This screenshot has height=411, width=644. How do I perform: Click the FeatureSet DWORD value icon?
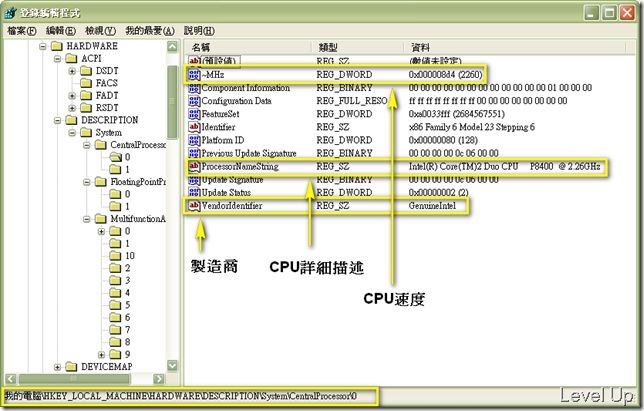194,114
